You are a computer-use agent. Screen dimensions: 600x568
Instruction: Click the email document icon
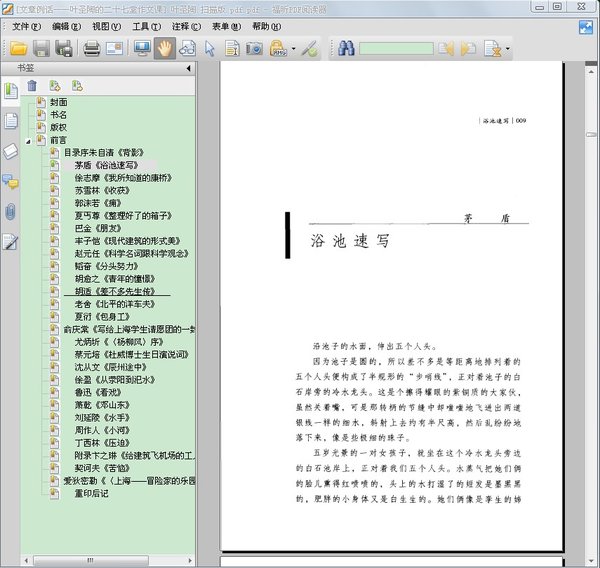pyautogui.click(x=114, y=49)
